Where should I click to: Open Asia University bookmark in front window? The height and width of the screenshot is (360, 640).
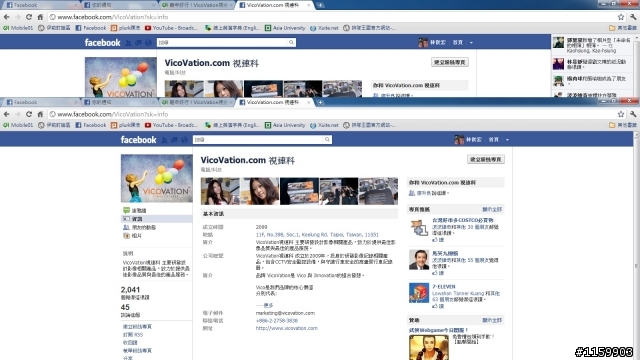(285, 125)
